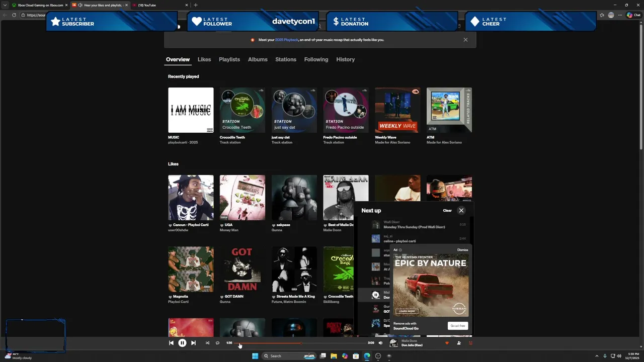The height and width of the screenshot is (362, 644).
Task: Click the taskbar Search box
Action: 289,356
